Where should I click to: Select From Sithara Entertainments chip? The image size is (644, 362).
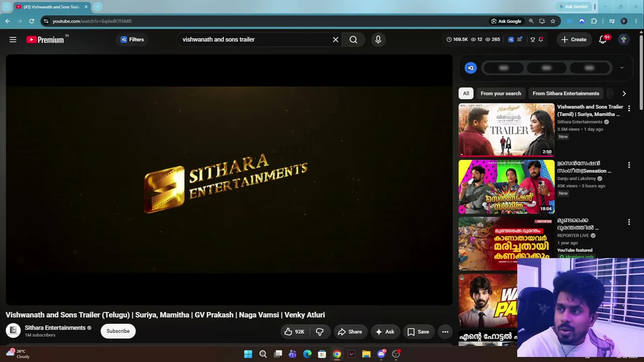point(566,94)
